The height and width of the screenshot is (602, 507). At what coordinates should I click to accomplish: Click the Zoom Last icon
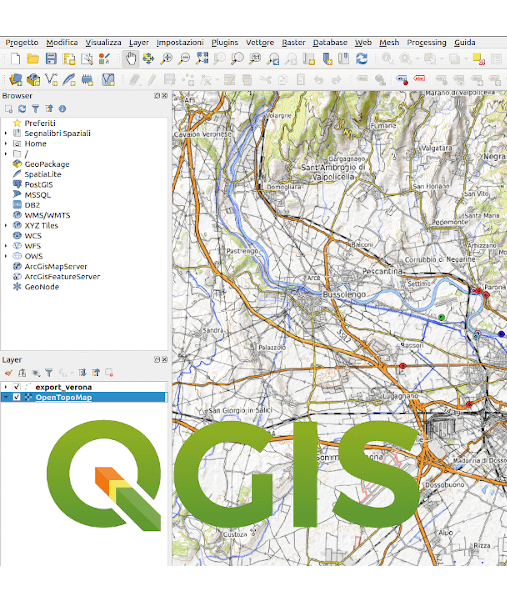point(273,59)
